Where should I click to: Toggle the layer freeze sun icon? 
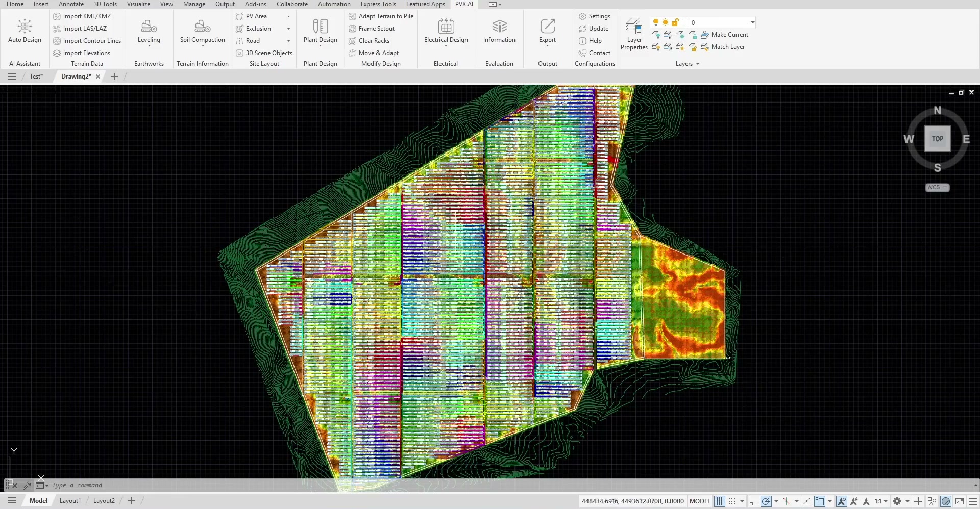pyautogui.click(x=665, y=22)
